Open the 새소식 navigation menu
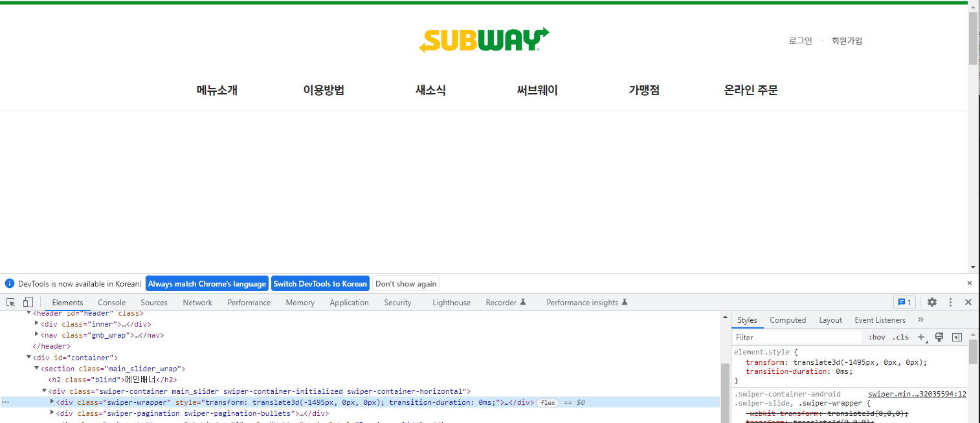The height and width of the screenshot is (423, 980). pyautogui.click(x=430, y=91)
